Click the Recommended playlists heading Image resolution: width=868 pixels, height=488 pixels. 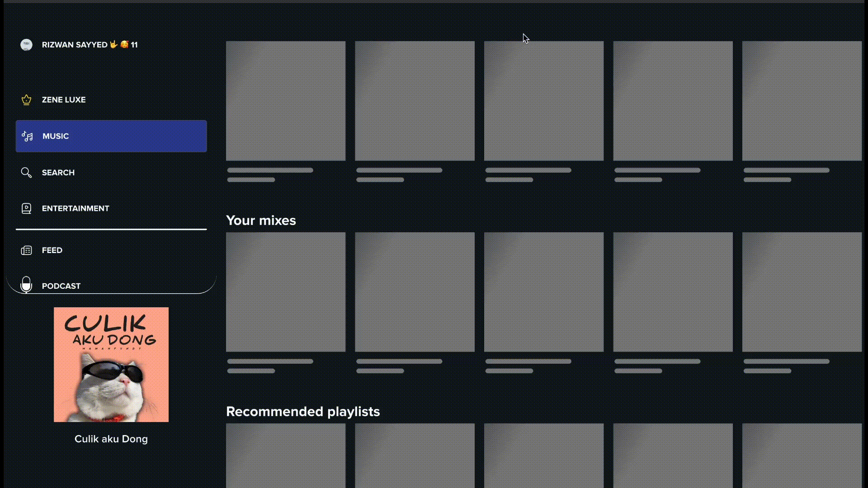pos(303,412)
